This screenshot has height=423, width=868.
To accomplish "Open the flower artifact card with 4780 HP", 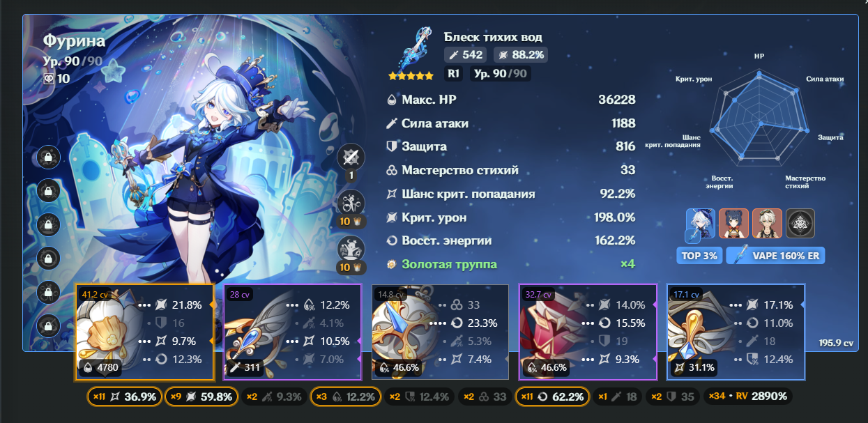I will 144,332.
